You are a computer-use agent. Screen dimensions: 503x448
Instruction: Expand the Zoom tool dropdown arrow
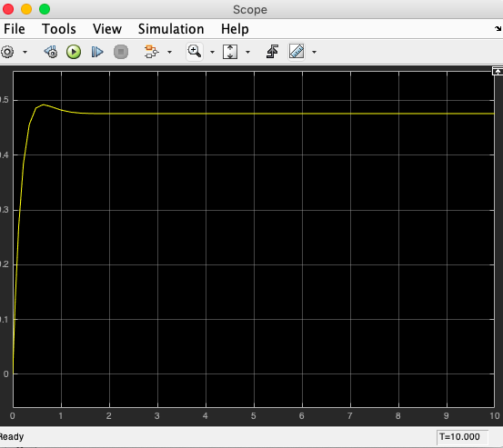click(x=212, y=52)
